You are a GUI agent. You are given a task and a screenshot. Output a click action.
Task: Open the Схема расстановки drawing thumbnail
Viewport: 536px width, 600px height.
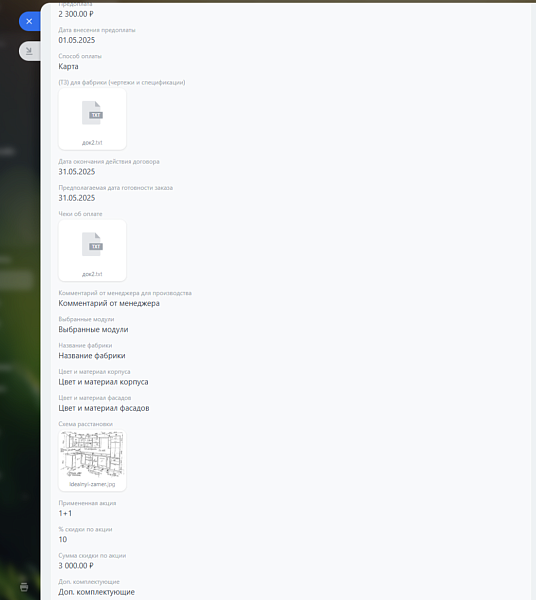tap(92, 454)
